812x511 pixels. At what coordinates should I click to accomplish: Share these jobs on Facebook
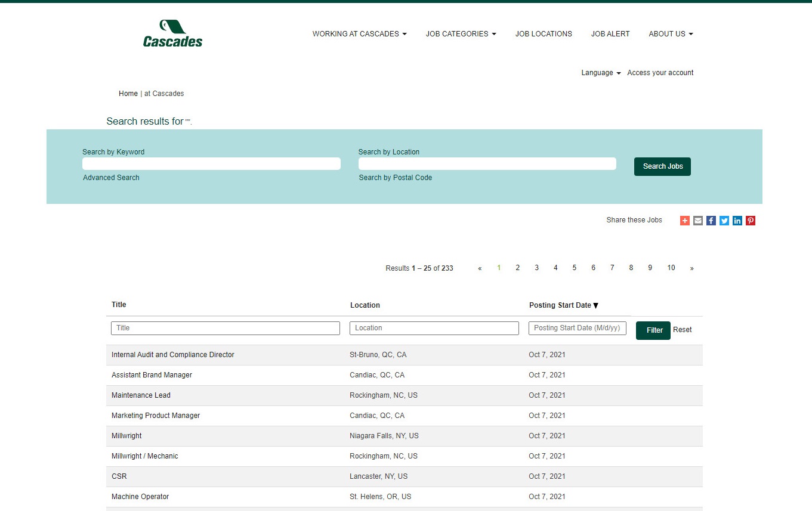[x=711, y=221]
